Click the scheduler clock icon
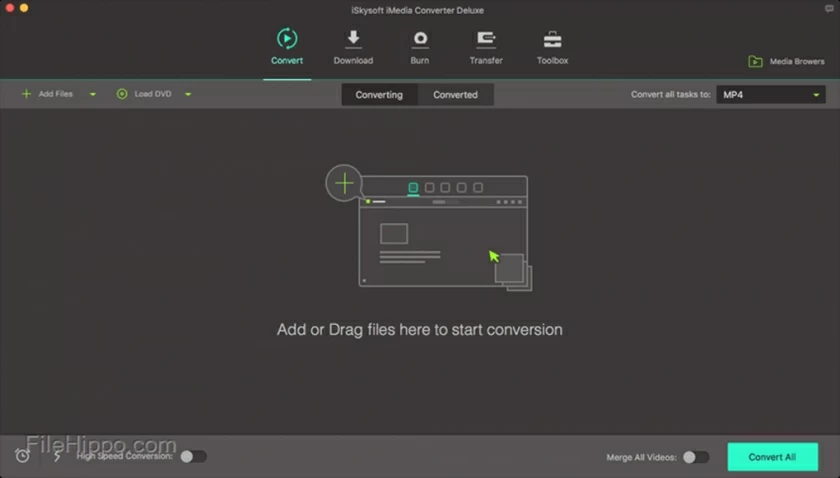This screenshot has height=478, width=840. (x=22, y=455)
